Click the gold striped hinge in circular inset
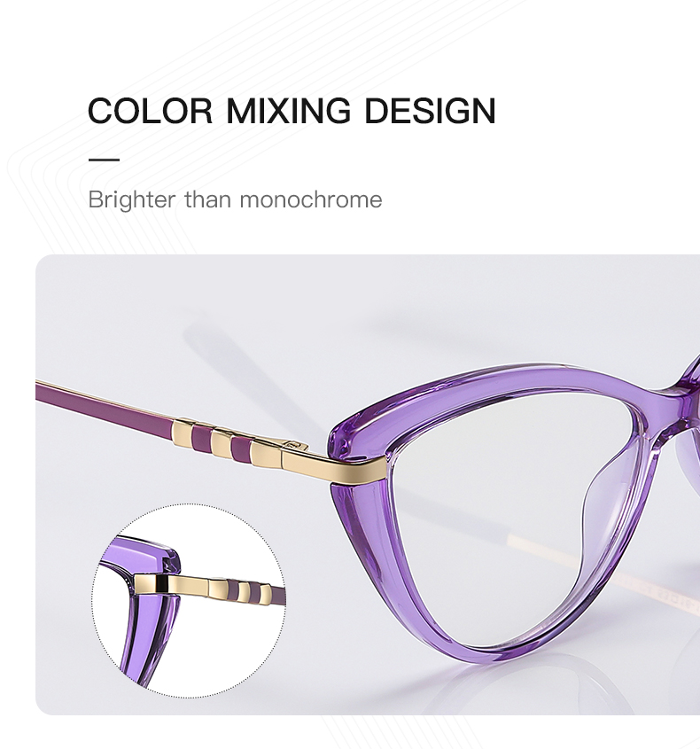This screenshot has height=749, width=700. [x=210, y=588]
